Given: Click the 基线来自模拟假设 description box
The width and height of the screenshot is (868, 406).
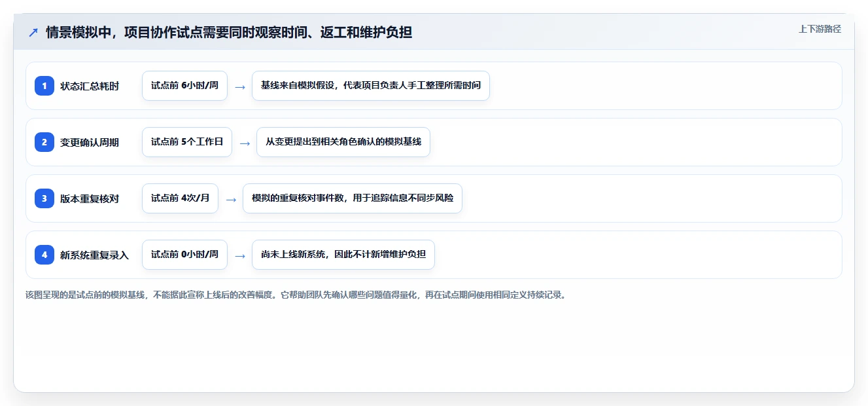Looking at the screenshot, I should click(371, 86).
